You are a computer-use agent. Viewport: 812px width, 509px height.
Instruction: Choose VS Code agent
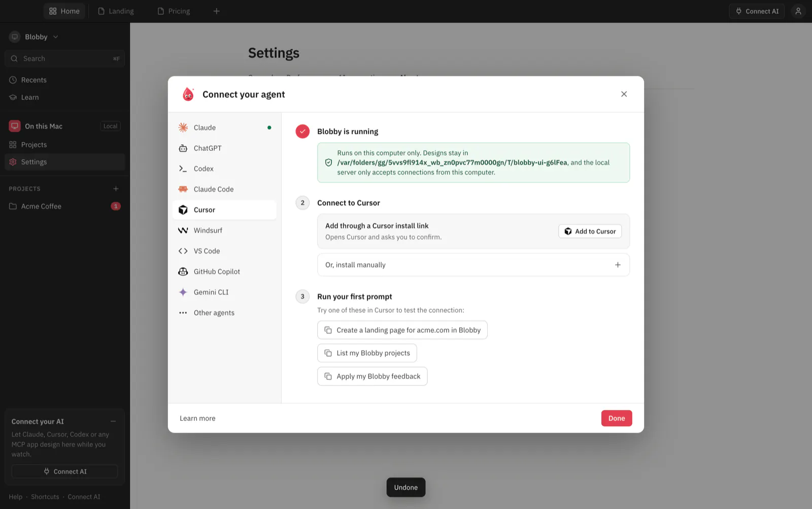(x=224, y=251)
